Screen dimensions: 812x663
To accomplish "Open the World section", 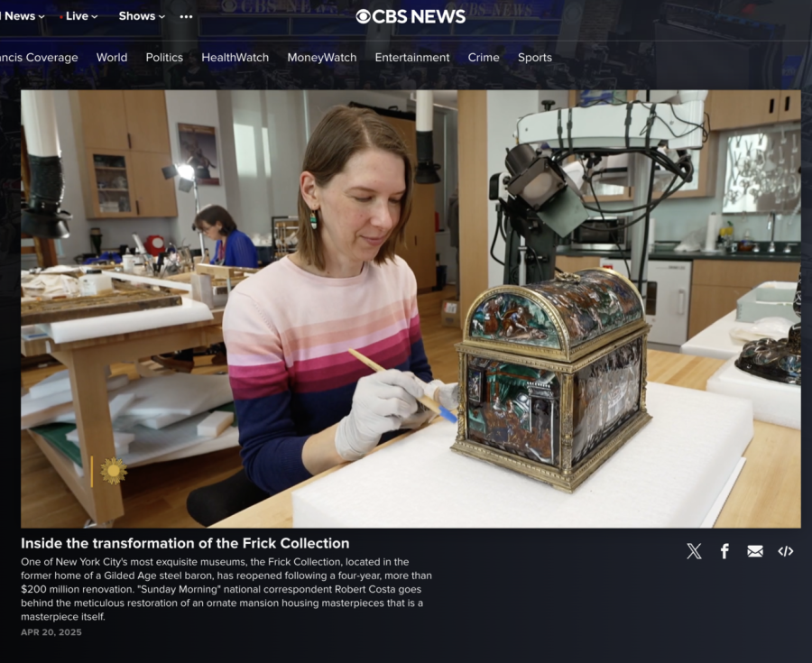I will [112, 58].
